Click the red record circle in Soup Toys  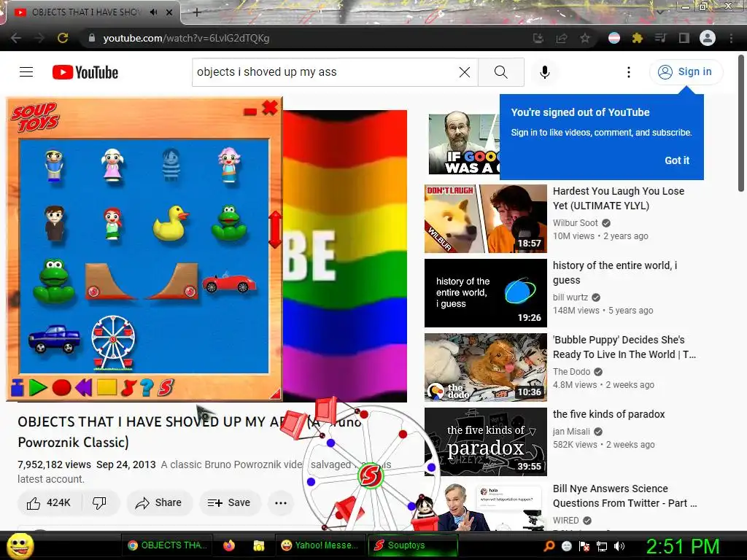tap(61, 388)
